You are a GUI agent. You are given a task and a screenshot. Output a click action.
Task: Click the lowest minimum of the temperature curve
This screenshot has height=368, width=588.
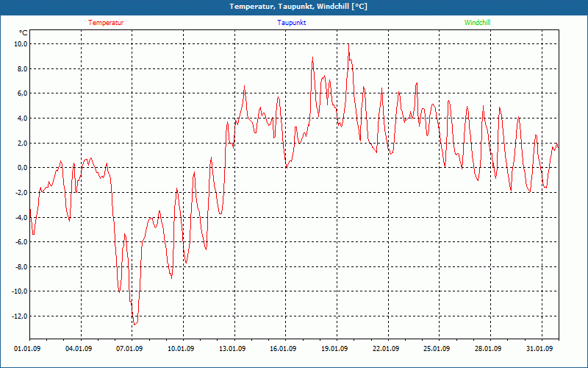(135, 324)
